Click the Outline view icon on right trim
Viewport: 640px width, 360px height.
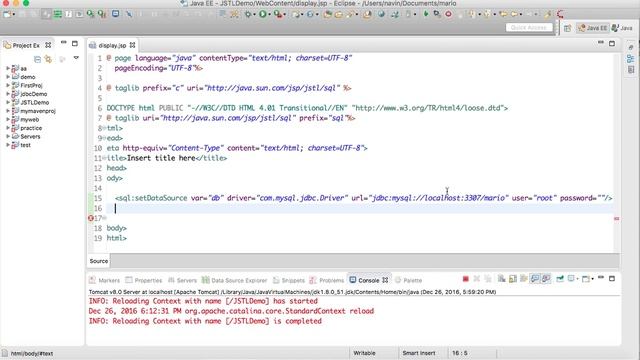[x=631, y=59]
